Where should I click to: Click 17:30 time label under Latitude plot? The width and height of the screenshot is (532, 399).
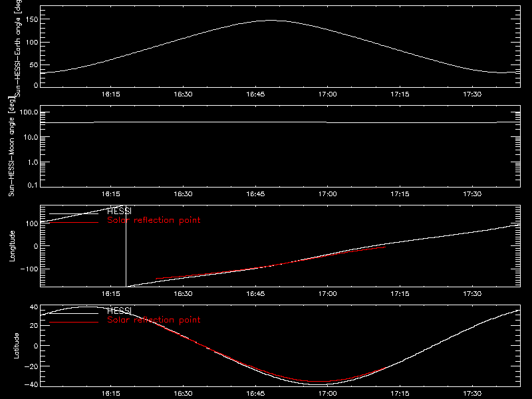click(x=472, y=394)
